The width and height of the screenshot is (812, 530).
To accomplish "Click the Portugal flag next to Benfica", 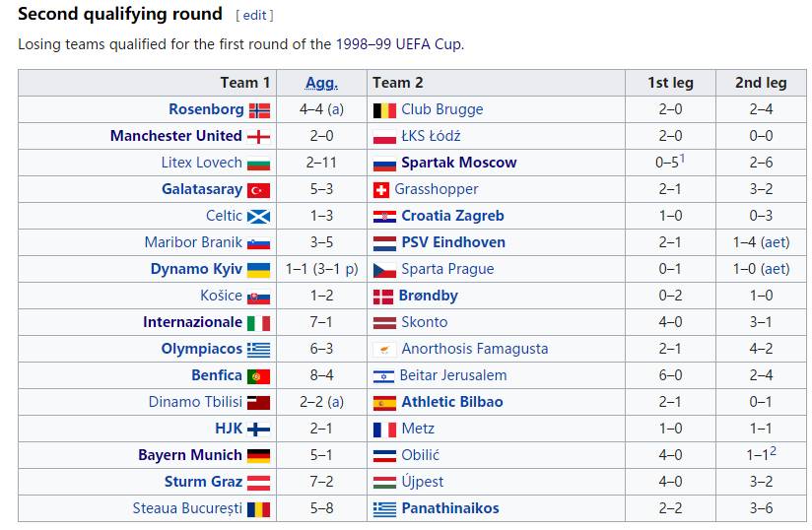I will coord(259,376).
